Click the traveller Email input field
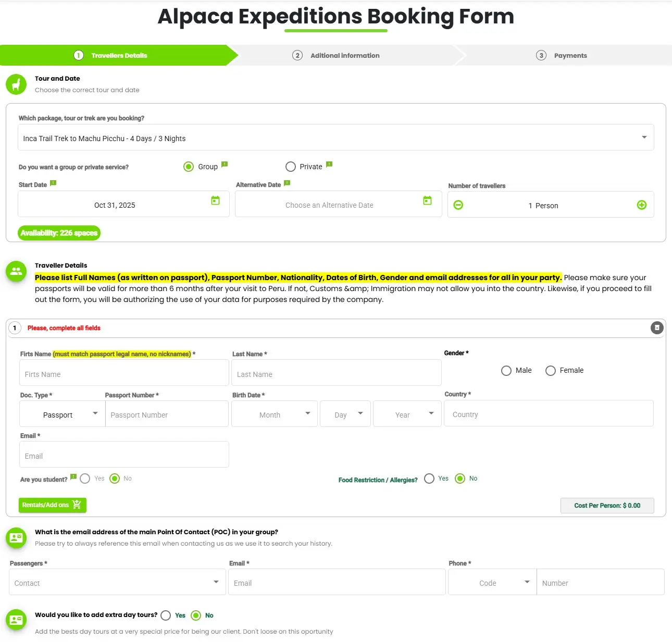 point(125,455)
